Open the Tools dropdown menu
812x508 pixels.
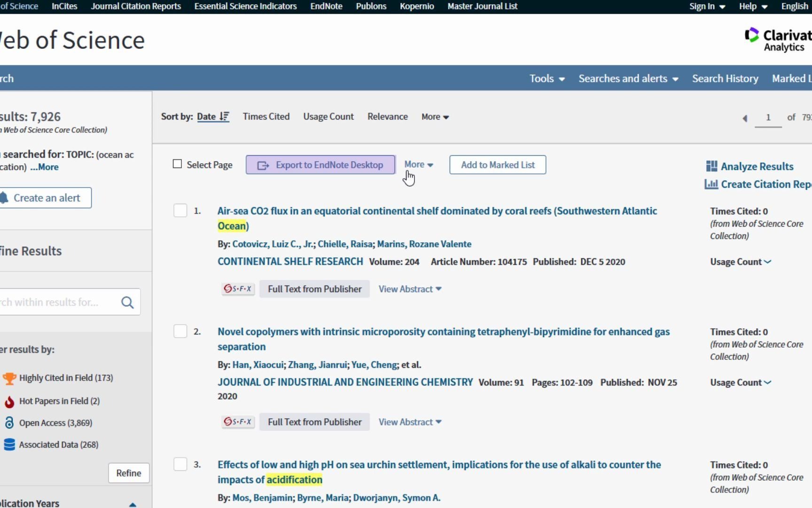547,79
